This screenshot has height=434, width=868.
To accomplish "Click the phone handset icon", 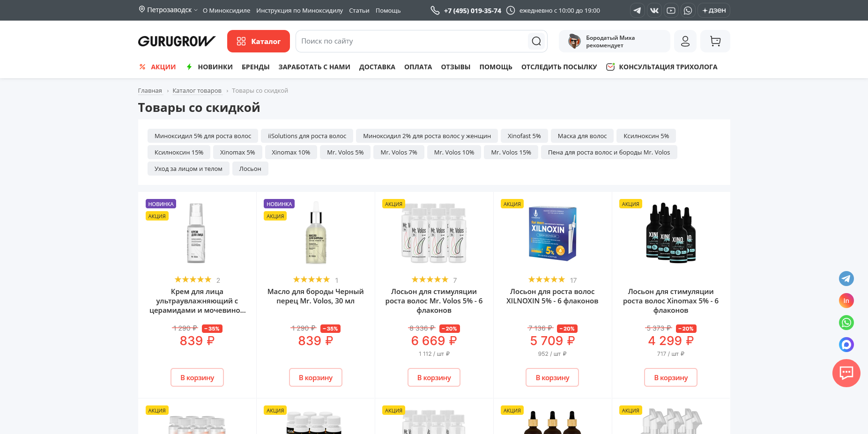I will click(435, 10).
